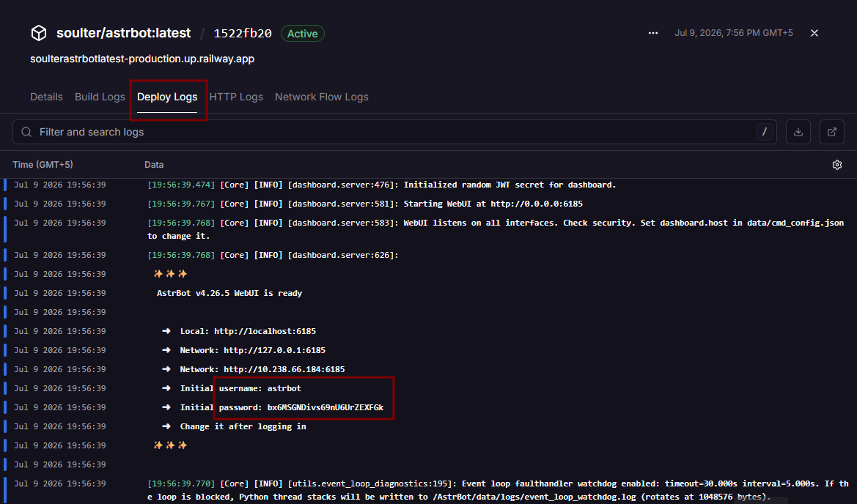Click the Jul 9, 2026, 7:56 PM timestamp
Viewport: 857px width, 504px height.
point(734,33)
